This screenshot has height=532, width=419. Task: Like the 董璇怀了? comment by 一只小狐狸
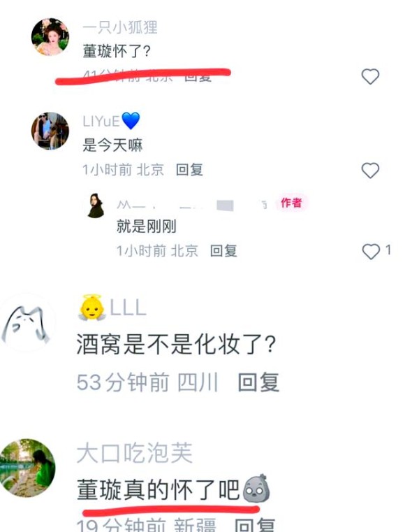pos(370,76)
